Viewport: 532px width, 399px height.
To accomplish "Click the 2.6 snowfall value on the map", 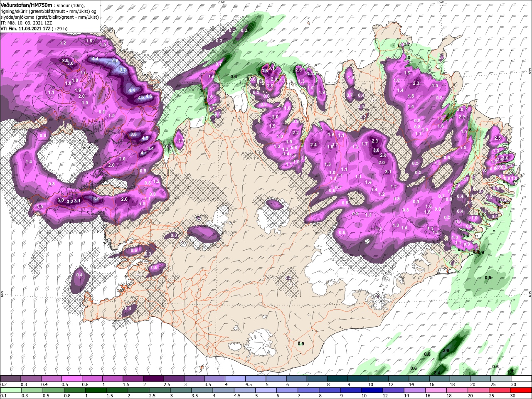I will tap(124, 199).
